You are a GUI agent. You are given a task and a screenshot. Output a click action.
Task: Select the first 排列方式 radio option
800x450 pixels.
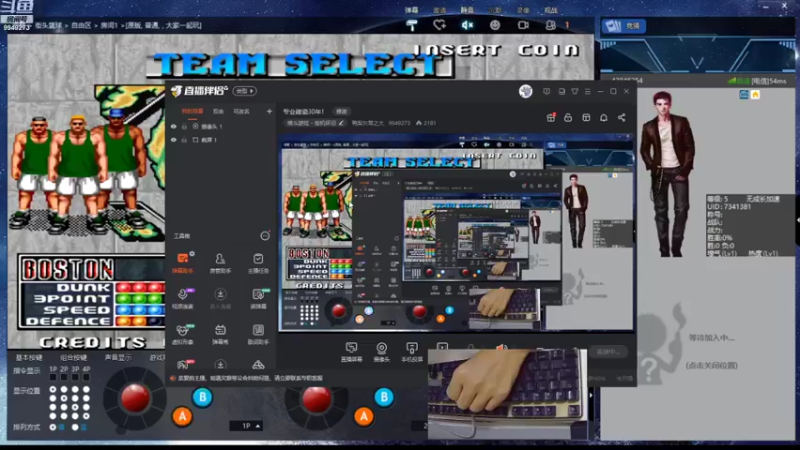[x=53, y=427]
